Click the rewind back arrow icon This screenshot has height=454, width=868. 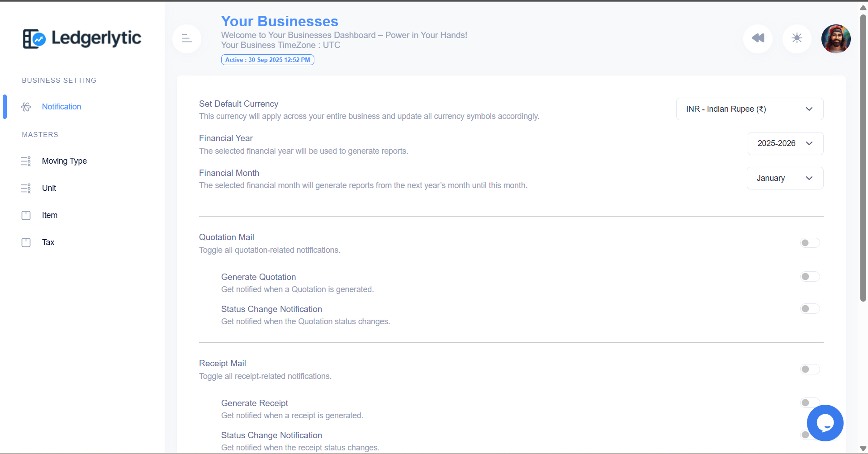coord(758,38)
